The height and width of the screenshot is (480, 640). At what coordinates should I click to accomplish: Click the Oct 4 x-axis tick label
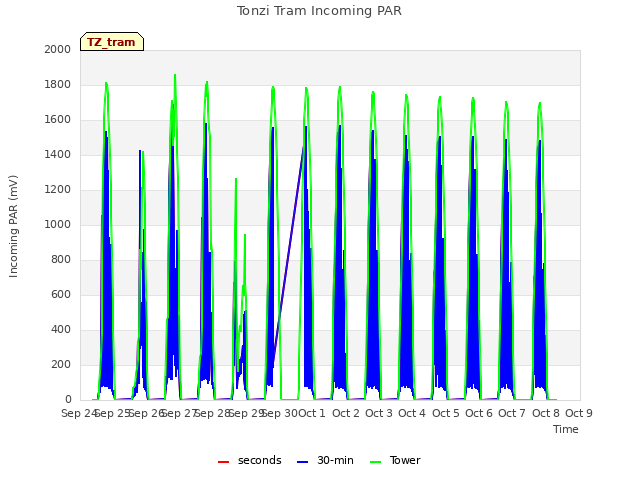pos(412,413)
